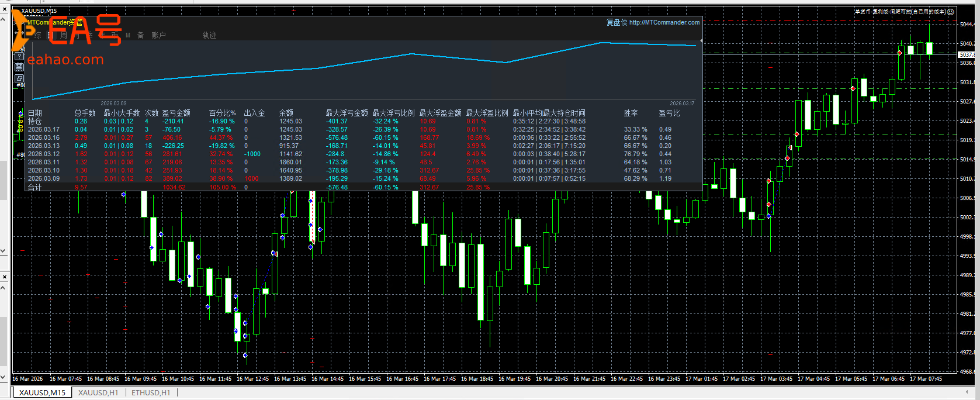
Task: Click the 禁 icon on the left edge
Action: [x=19, y=67]
